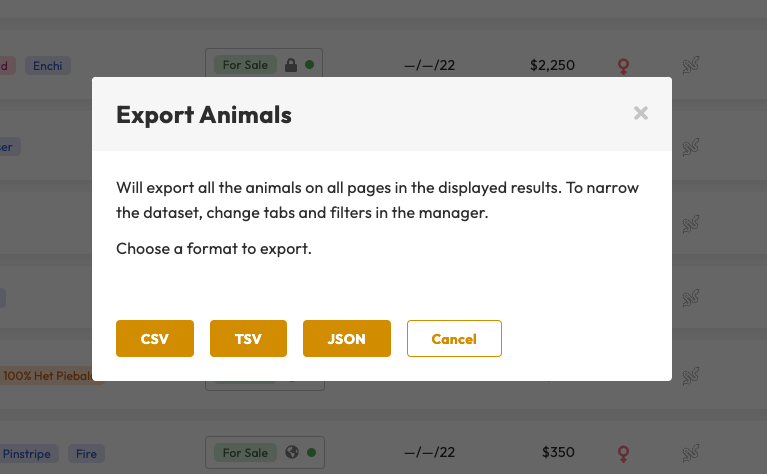The width and height of the screenshot is (767, 474).
Task: Click the green status dot on the Enchi row
Action: click(310, 66)
